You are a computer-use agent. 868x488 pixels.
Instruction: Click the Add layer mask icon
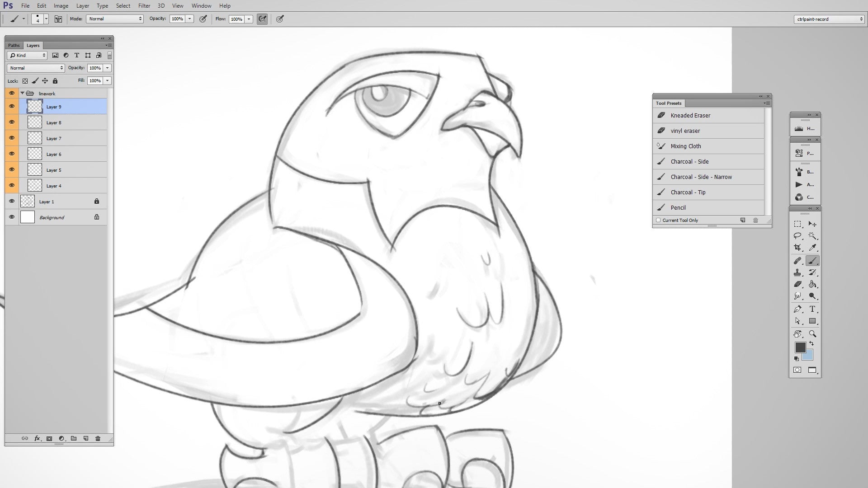point(49,438)
